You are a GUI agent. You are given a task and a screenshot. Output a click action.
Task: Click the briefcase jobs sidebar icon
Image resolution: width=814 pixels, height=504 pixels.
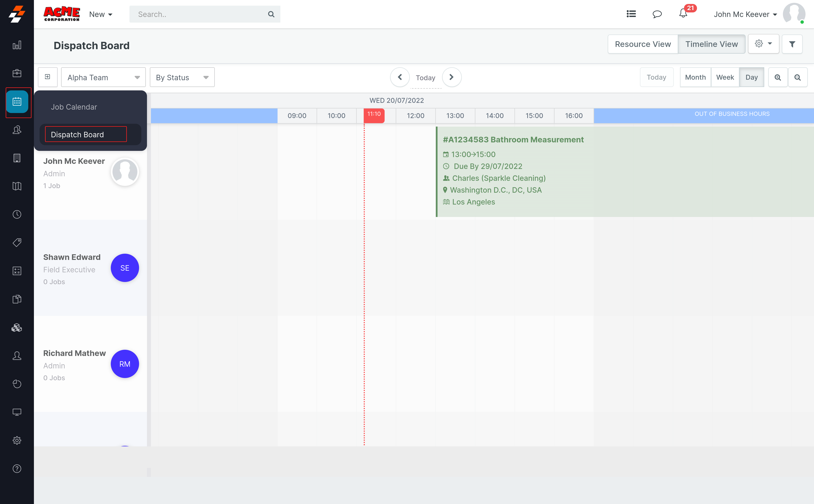point(17,73)
